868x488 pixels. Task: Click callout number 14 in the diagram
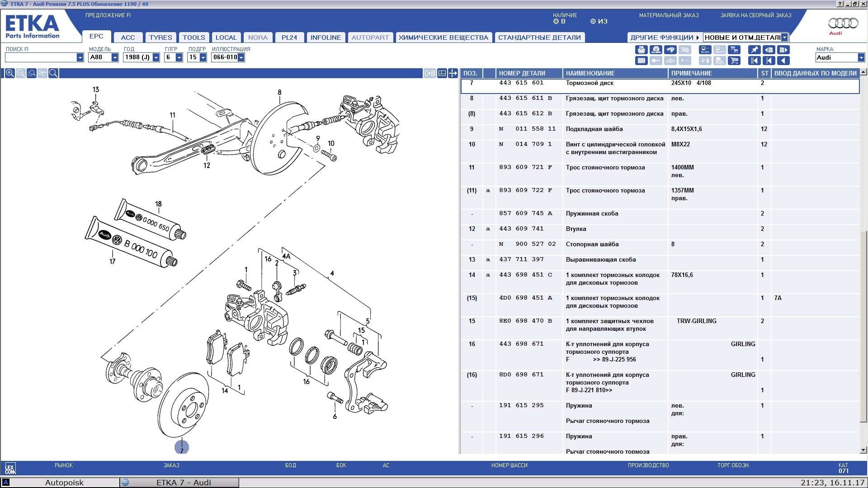coord(225,390)
